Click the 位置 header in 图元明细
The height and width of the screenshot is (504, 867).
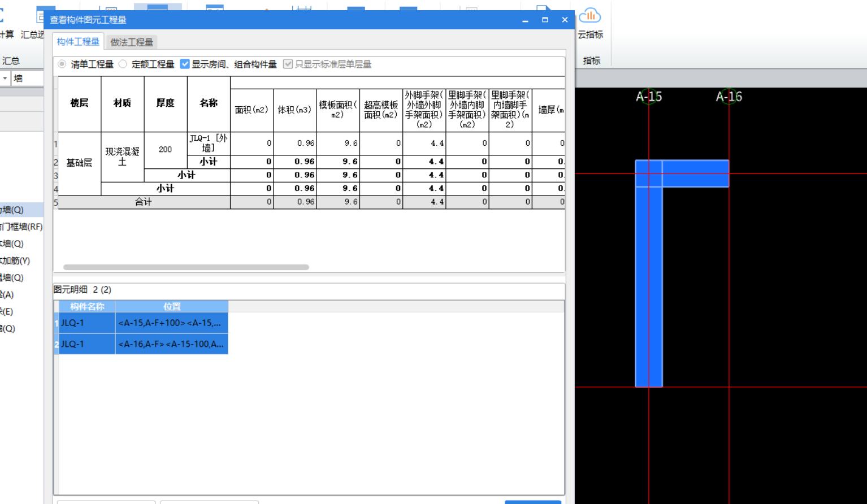[x=172, y=306]
